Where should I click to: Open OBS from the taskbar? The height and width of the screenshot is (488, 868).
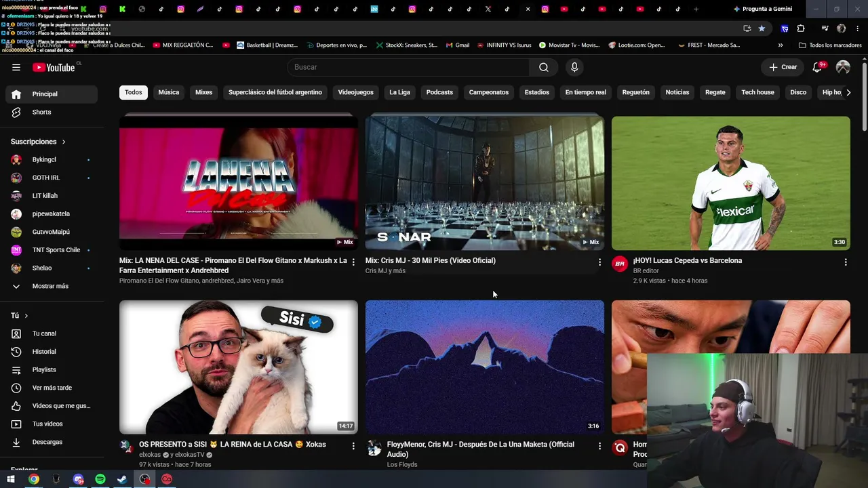[x=144, y=479]
